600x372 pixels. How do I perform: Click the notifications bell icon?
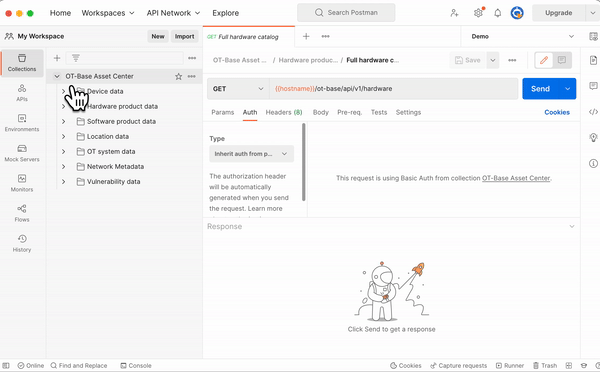coord(497,13)
